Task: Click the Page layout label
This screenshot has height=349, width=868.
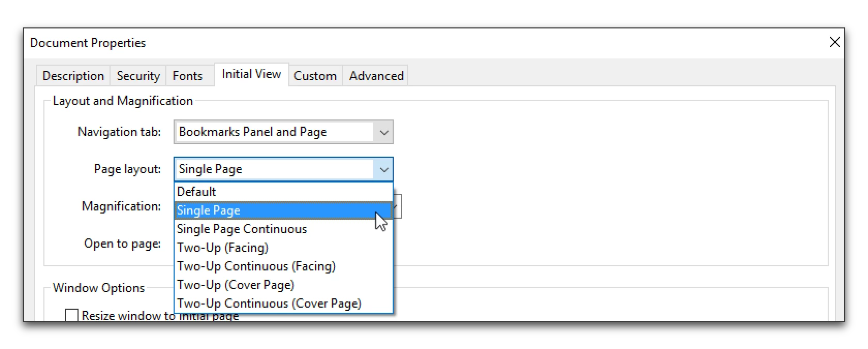Action: coord(128,169)
